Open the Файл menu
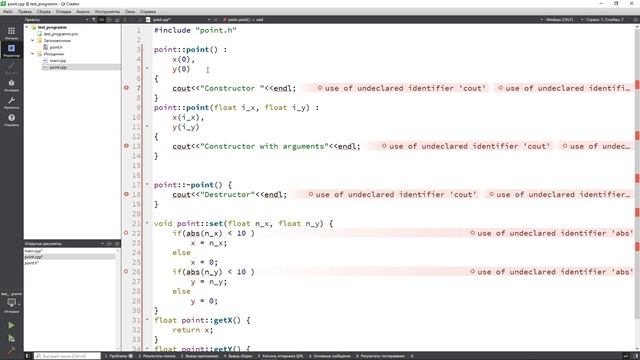 click(8, 11)
